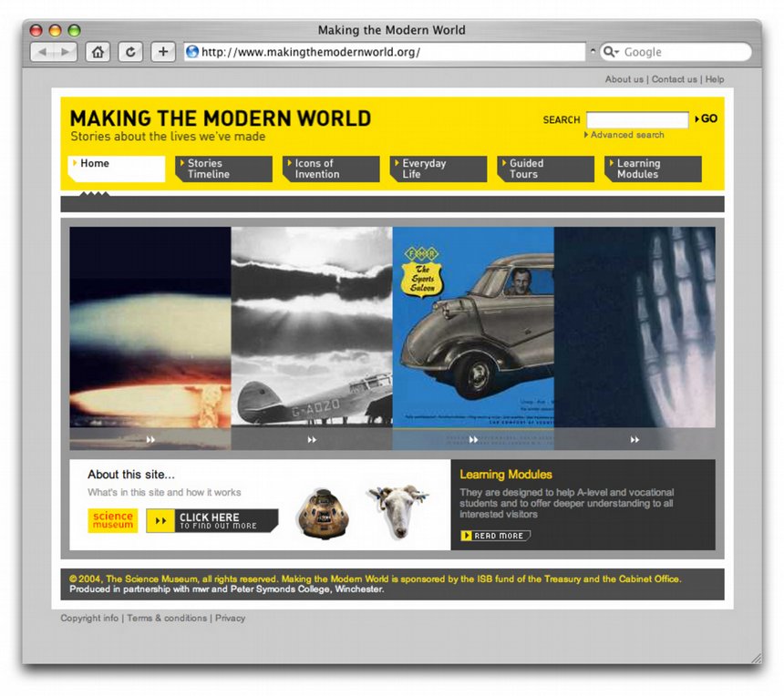Click the space capsule image
Screen dimensions: 784x696
[324, 514]
